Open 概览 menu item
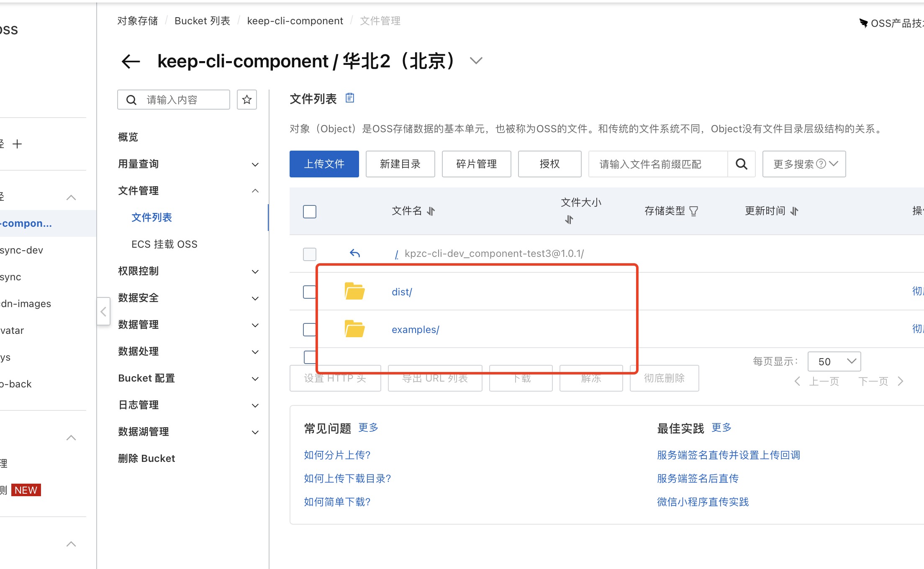This screenshot has width=924, height=569. coord(128,137)
